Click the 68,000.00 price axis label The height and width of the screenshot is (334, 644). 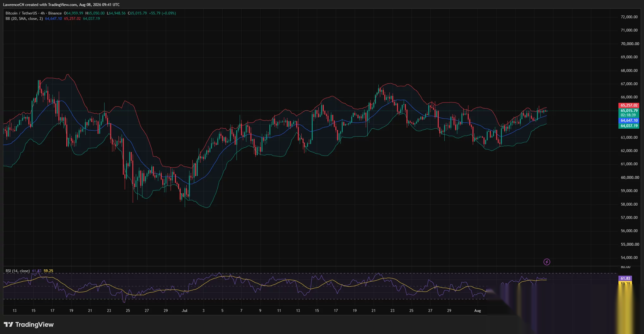(x=629, y=71)
